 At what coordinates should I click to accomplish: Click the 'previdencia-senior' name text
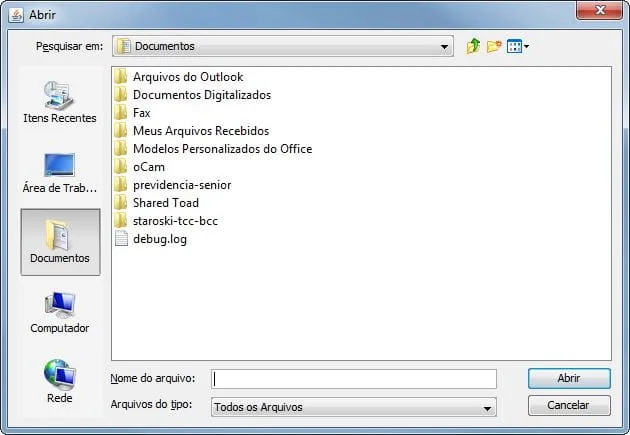182,185
